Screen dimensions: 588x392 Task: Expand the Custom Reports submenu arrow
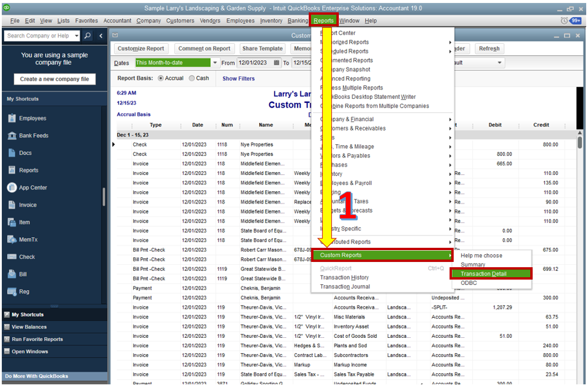[x=450, y=255]
